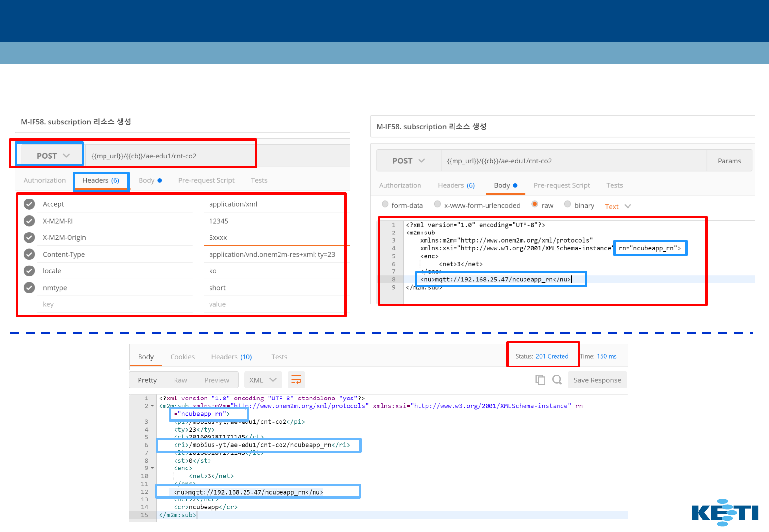The height and width of the screenshot is (532, 769).
Task: Click the X-M2M-Origin value field Sxxxx
Action: tap(218, 238)
